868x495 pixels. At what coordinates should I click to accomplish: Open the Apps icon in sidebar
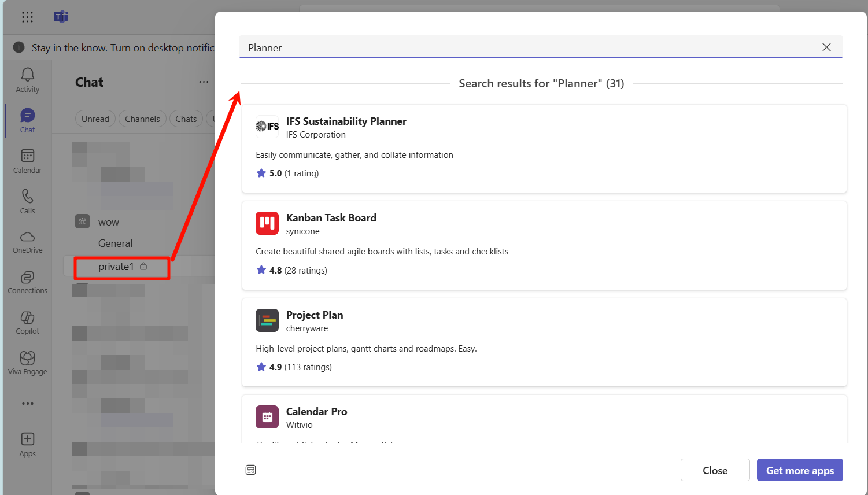click(x=27, y=442)
